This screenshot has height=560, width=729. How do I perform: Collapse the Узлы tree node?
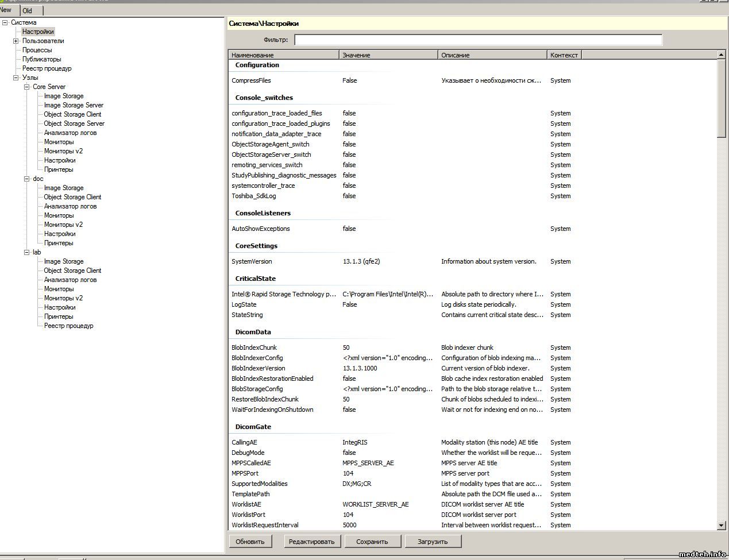[16, 78]
